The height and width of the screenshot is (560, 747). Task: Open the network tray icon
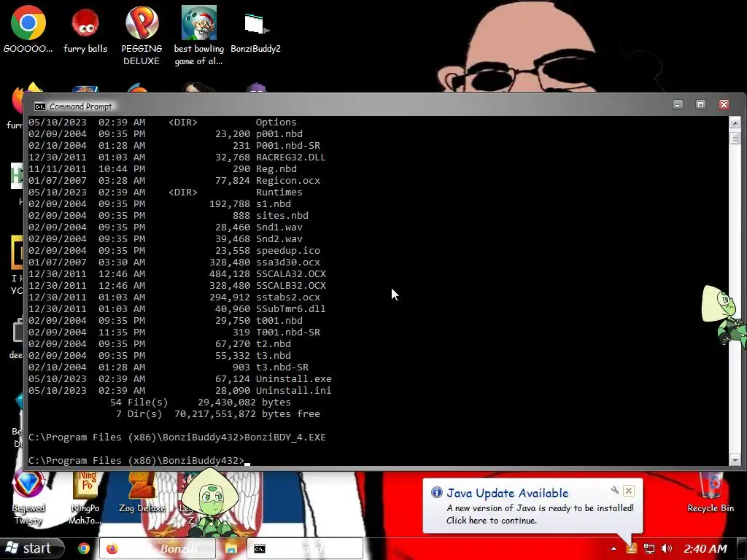point(649,548)
